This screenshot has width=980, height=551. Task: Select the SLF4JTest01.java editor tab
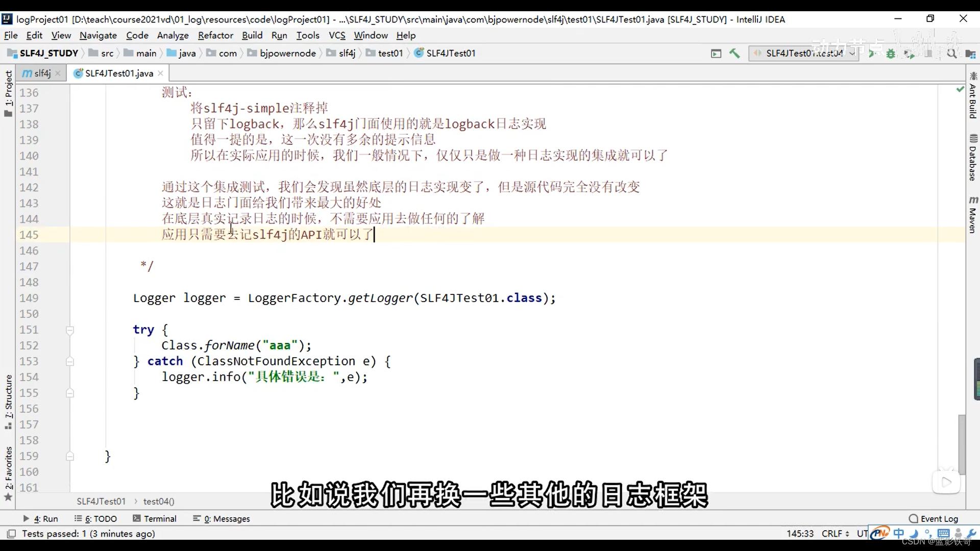[x=118, y=73]
